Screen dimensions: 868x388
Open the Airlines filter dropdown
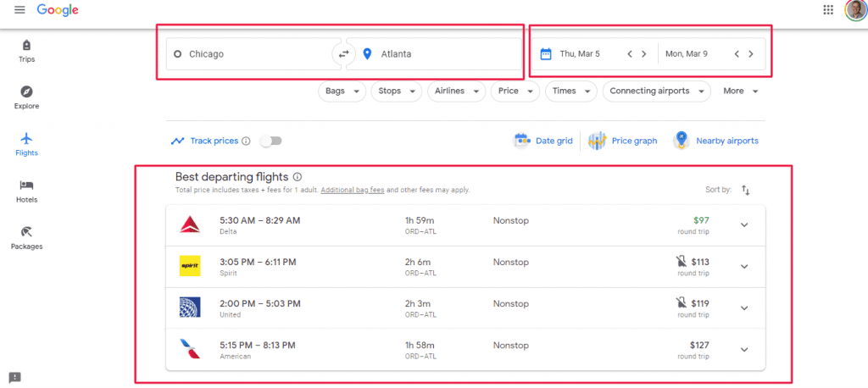click(x=456, y=91)
